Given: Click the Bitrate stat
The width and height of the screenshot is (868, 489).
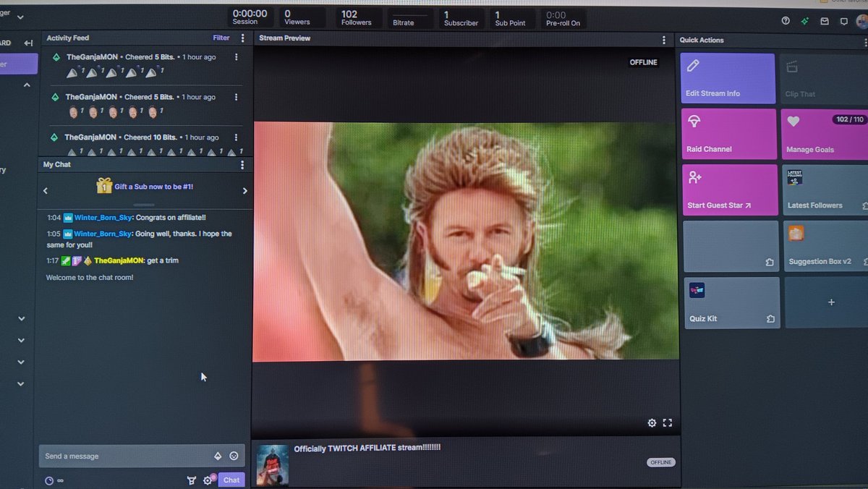Looking at the screenshot, I should click(409, 18).
